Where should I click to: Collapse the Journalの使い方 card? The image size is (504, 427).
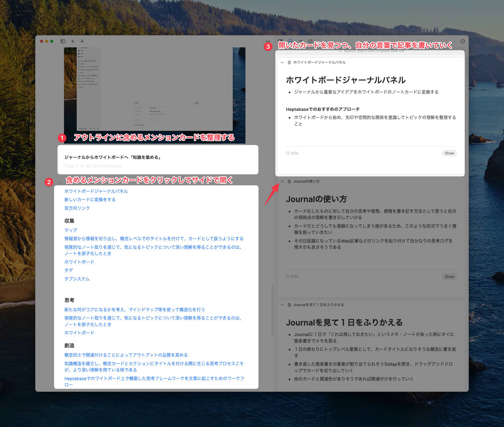point(282,181)
